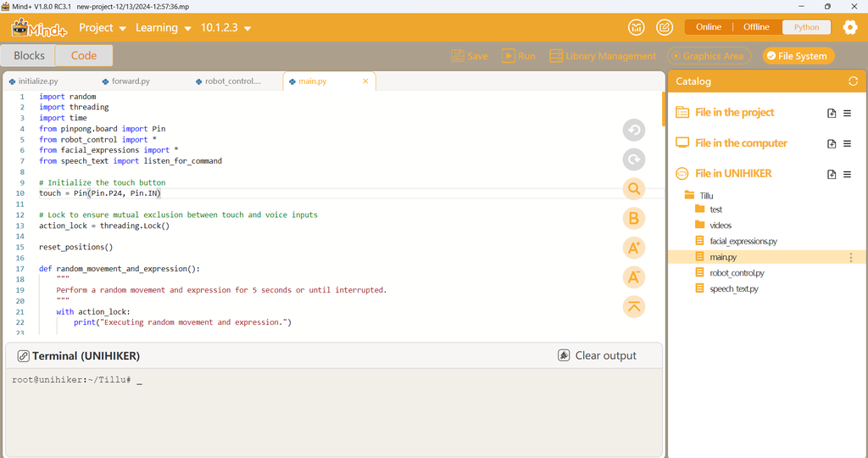Open menu for File in the project
This screenshot has height=458, width=868.
point(847,113)
